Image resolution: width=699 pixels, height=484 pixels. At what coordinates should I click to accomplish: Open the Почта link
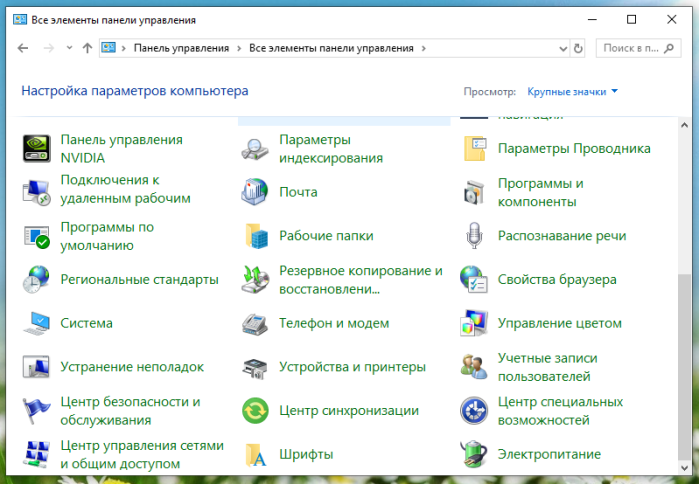(x=298, y=192)
